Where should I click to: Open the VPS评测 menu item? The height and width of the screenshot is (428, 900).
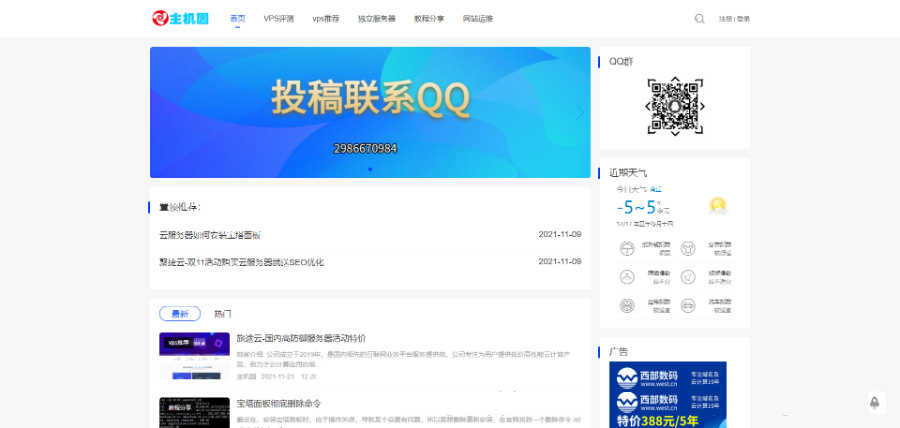279,18
